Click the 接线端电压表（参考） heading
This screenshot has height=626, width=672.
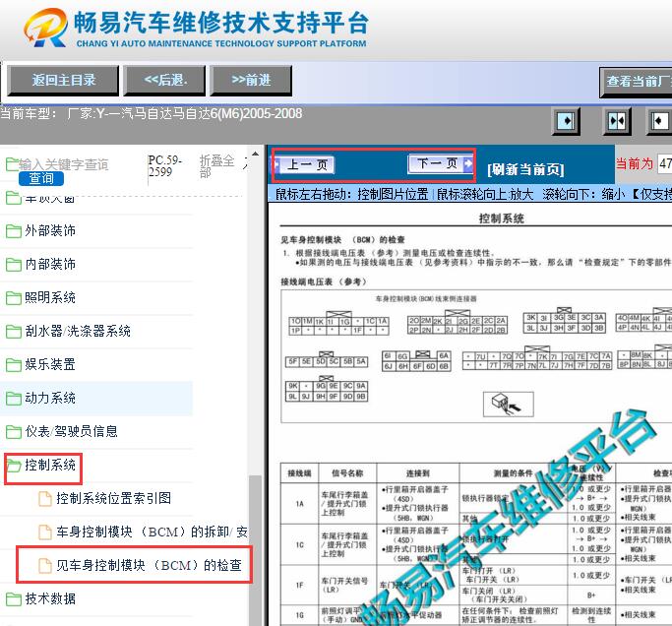click(324, 282)
